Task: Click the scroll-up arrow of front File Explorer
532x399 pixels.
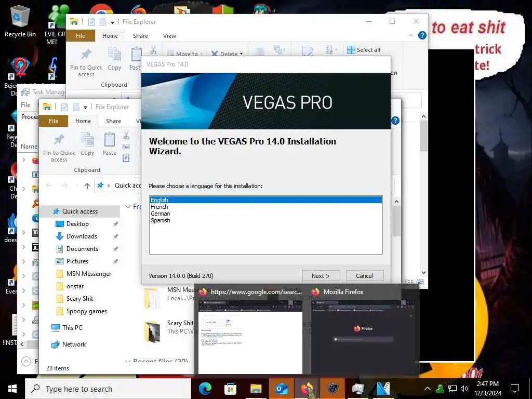Action: 396,202
